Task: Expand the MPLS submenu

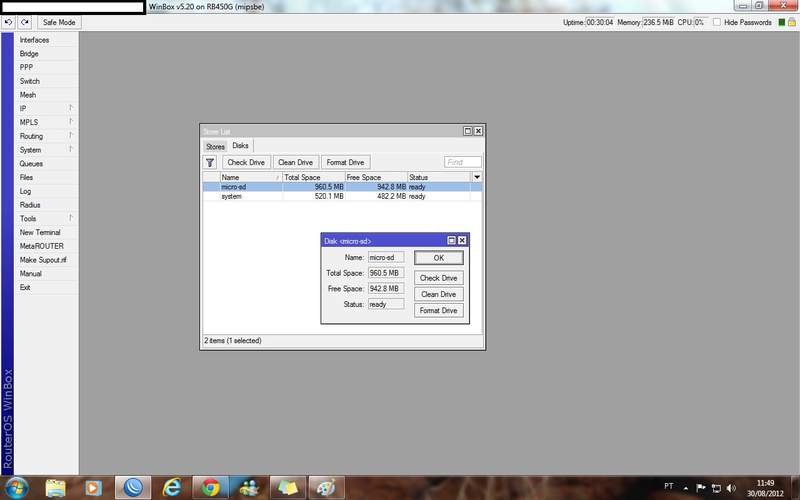Action: [46, 122]
